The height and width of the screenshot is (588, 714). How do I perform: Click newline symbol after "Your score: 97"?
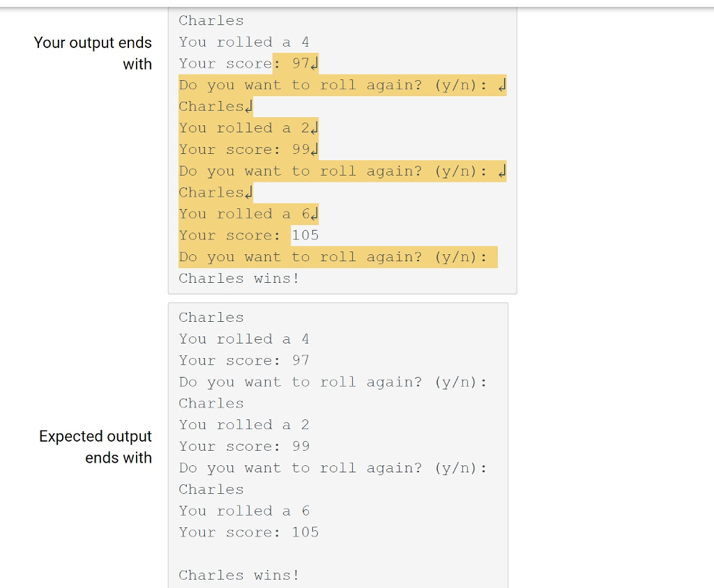314,64
